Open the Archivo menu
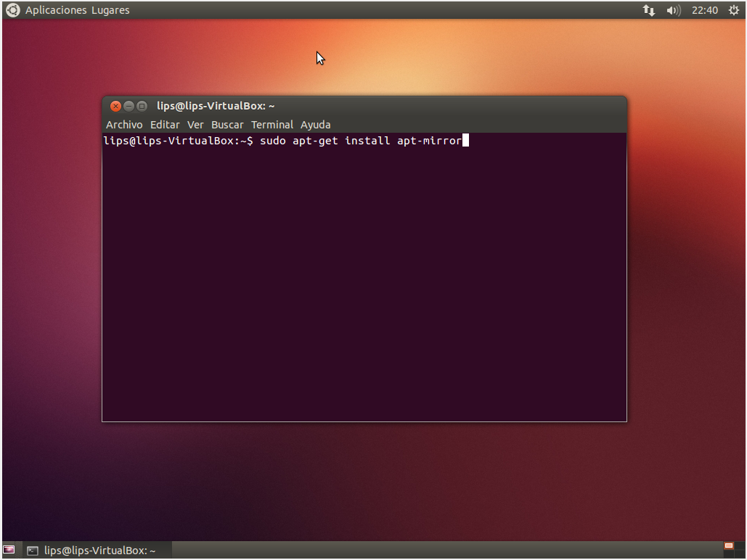The width and height of the screenshot is (747, 560). point(124,125)
